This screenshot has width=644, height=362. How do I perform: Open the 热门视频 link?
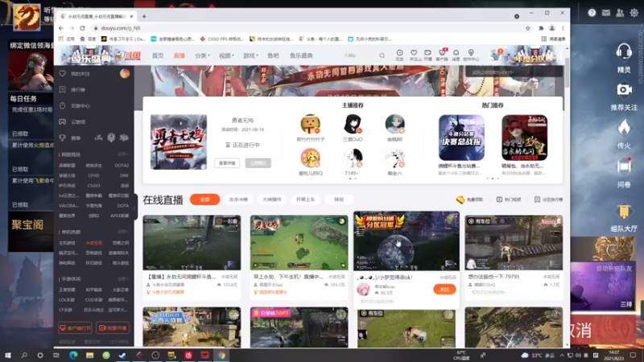[509, 200]
